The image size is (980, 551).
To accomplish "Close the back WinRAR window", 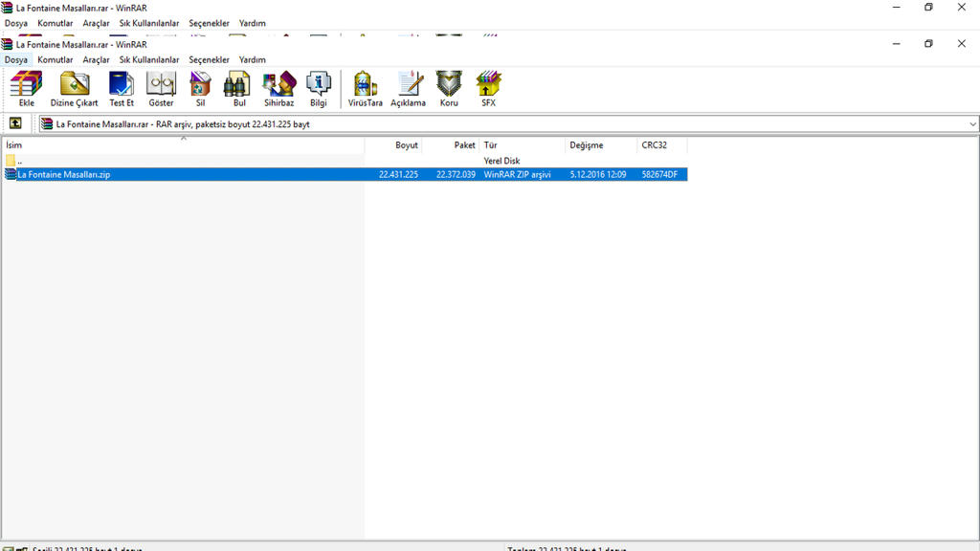I will click(961, 8).
